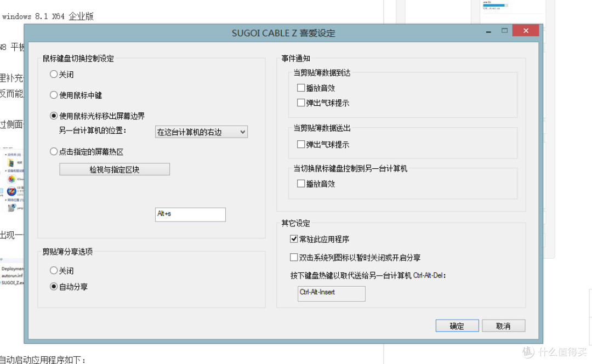Click the SUGOI CABLE Z 喜爱设定 title text
The image size is (592, 364).
(283, 33)
